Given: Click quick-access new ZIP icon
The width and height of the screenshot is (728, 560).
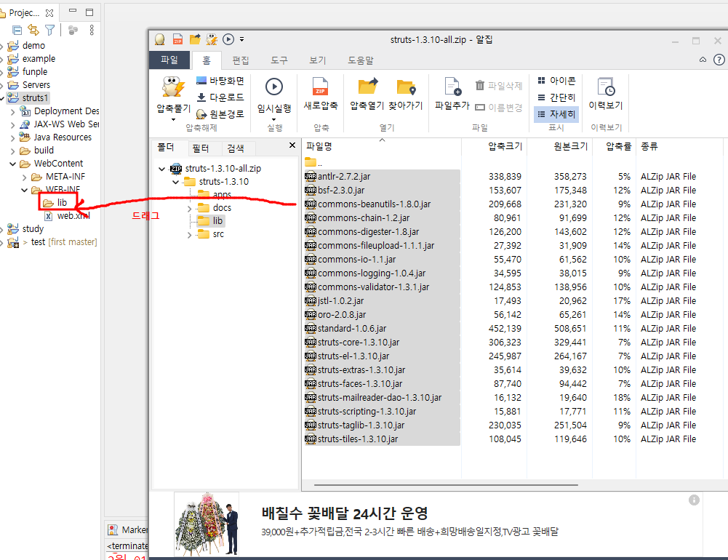Looking at the screenshot, I should tap(178, 39).
